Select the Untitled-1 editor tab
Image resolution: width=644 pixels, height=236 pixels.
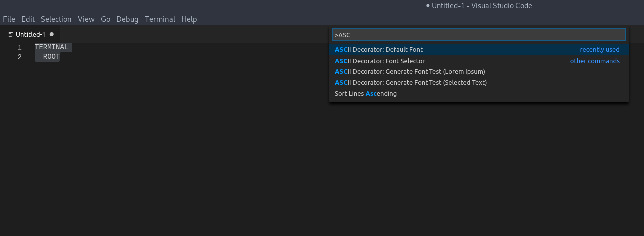pyautogui.click(x=31, y=34)
